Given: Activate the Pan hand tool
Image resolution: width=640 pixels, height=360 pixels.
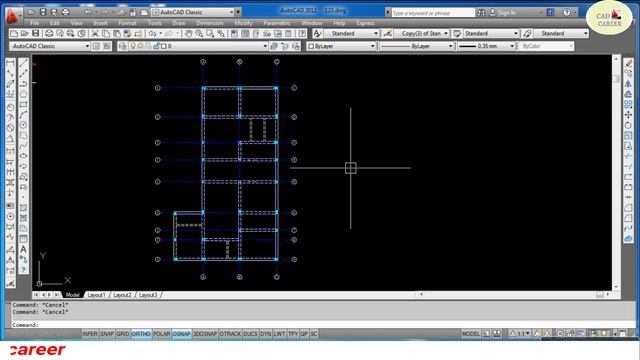Looking at the screenshot, I should coord(188,33).
